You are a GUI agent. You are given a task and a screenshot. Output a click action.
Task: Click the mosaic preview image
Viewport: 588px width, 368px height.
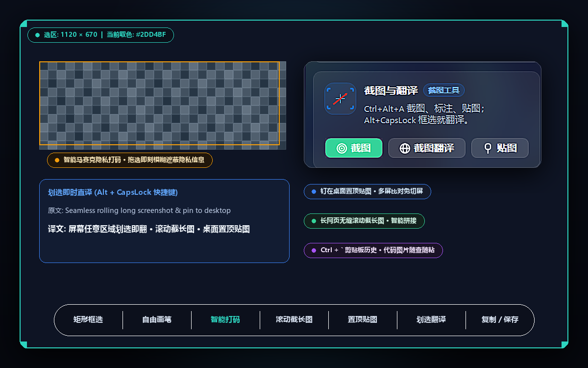coord(163,105)
